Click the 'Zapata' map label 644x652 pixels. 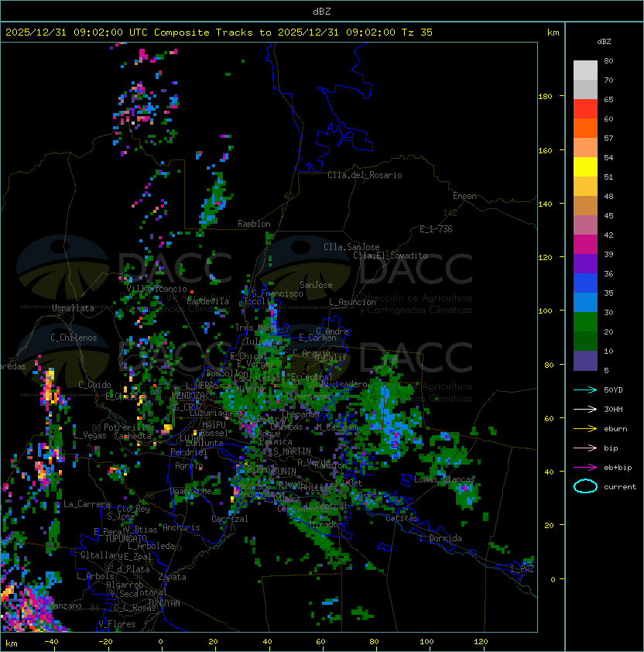(x=172, y=577)
